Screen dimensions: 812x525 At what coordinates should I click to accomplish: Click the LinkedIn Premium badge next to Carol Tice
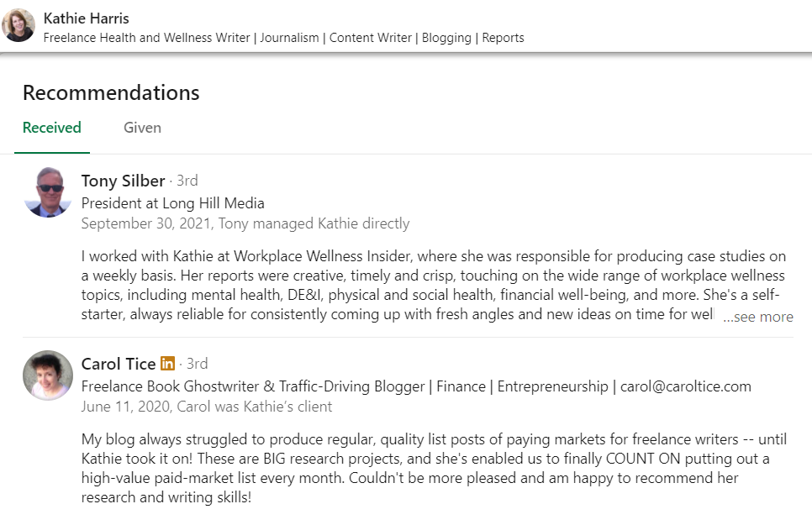(167, 364)
